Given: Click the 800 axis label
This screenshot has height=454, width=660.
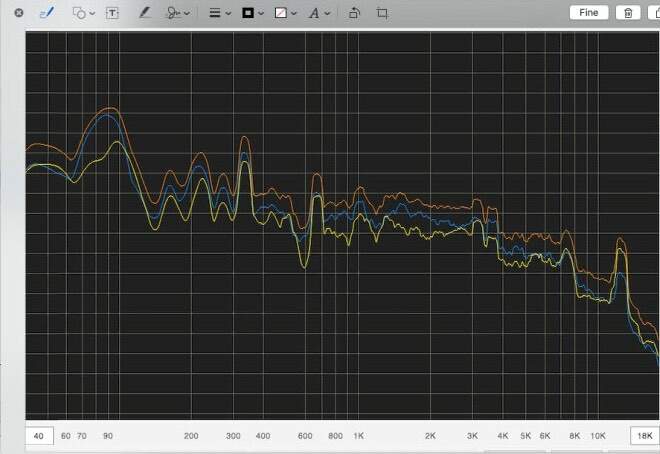Looking at the screenshot, I should coord(335,436).
